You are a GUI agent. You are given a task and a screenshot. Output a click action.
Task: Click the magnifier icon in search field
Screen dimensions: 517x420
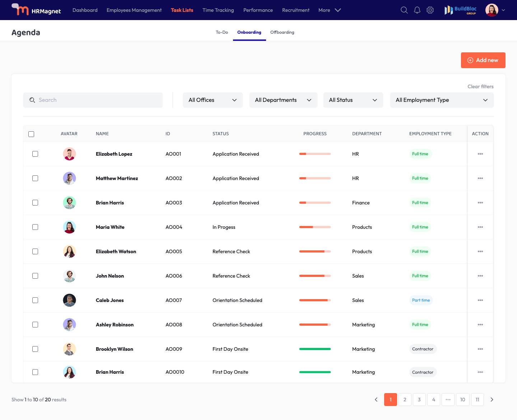32,100
